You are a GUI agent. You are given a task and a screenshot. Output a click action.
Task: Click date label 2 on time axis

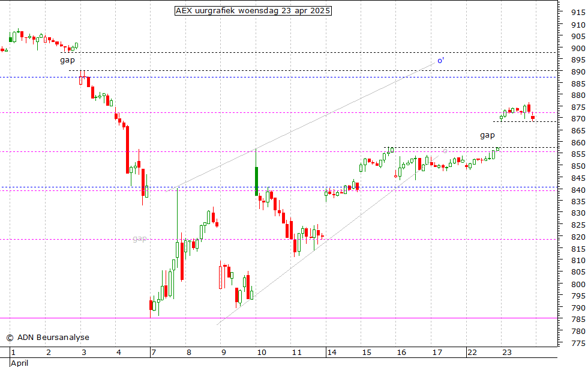click(x=49, y=353)
